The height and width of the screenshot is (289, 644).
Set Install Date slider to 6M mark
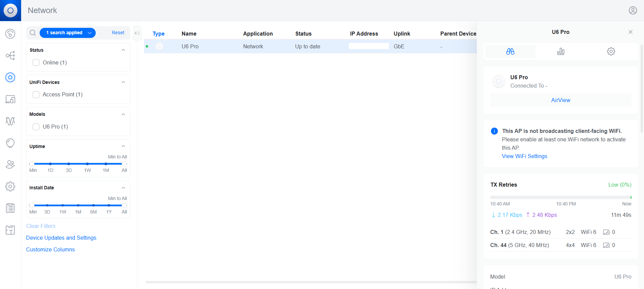93,205
